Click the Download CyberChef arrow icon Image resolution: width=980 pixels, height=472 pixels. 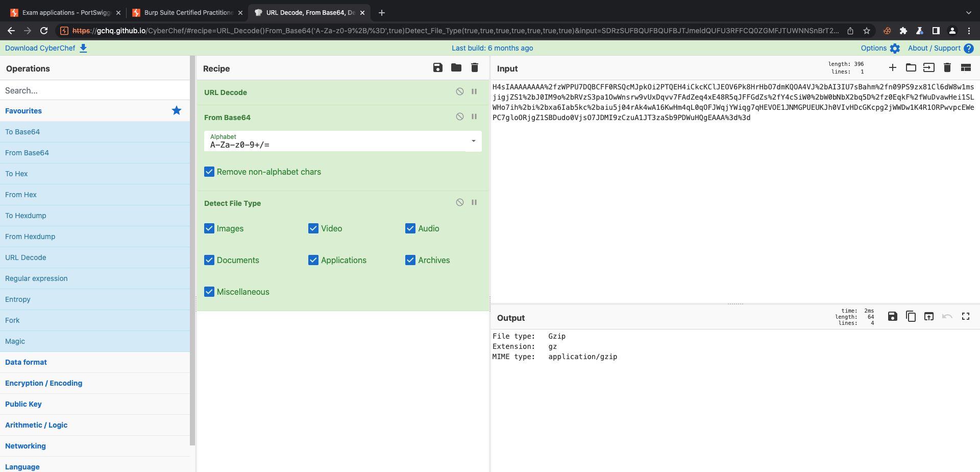(x=83, y=48)
